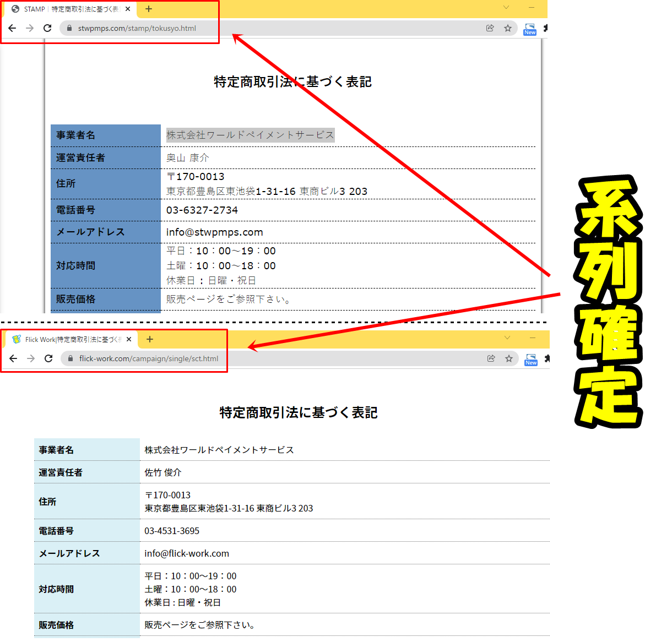This screenshot has width=672, height=642.
Task: Bookmark the flick-work.com page with star
Action: point(509,358)
